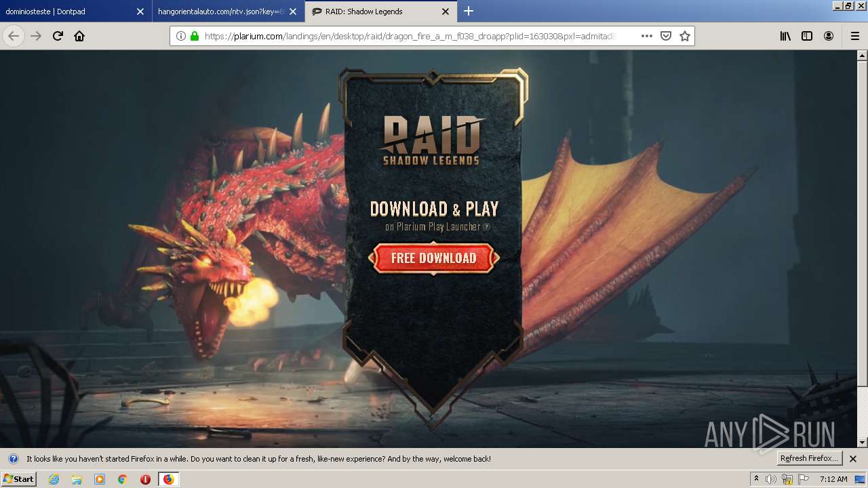Reload the current page
This screenshot has width=868, height=488.
(x=58, y=36)
